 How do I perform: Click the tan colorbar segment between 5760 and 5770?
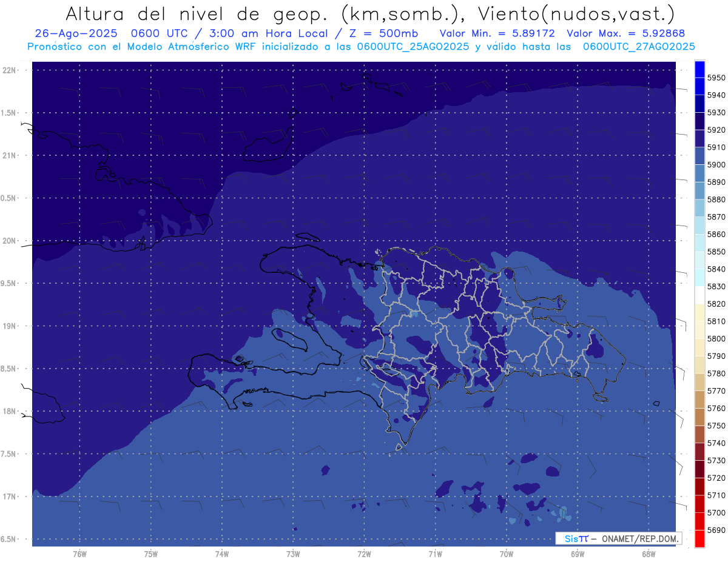pyautogui.click(x=699, y=400)
